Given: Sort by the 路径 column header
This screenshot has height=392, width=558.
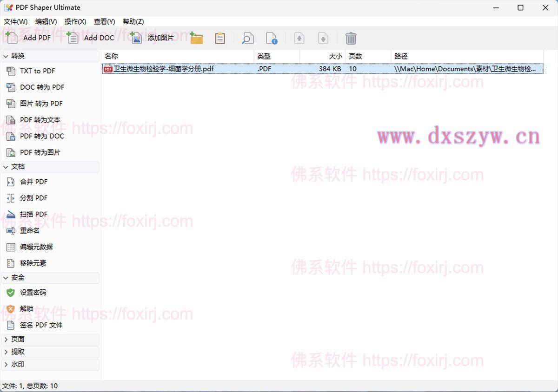Looking at the screenshot, I should click(467, 56).
